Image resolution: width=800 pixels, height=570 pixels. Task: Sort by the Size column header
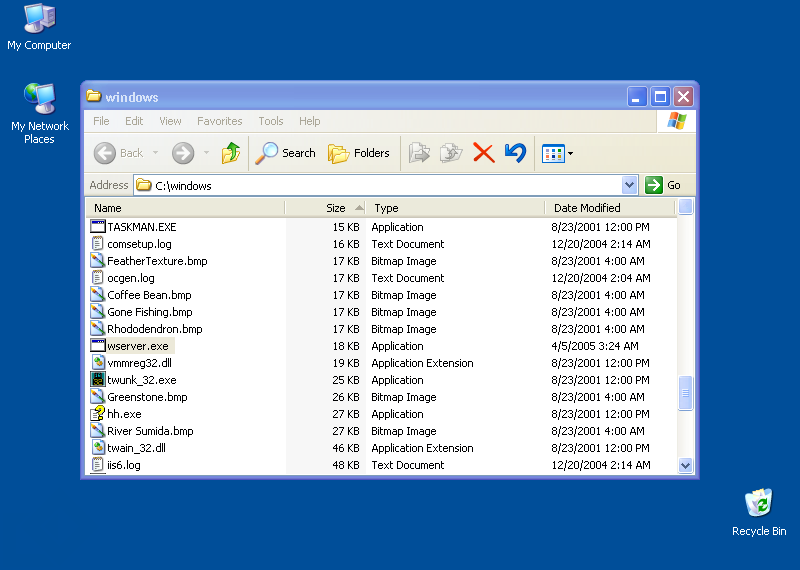point(326,208)
